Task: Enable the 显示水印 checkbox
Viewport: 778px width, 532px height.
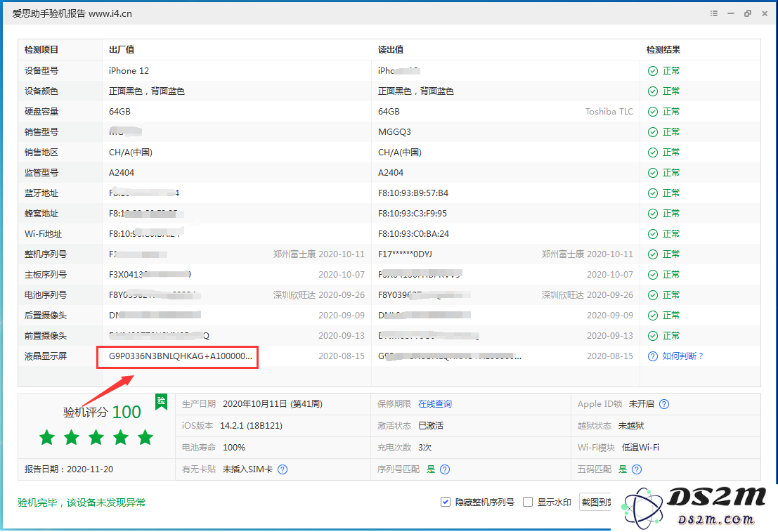Action: coord(528,502)
